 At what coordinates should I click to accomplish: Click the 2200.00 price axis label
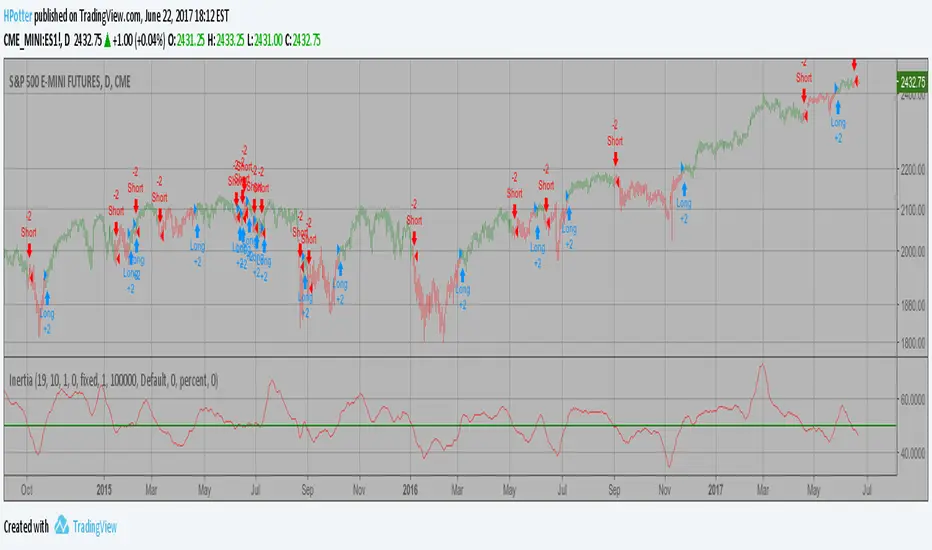pyautogui.click(x=912, y=169)
